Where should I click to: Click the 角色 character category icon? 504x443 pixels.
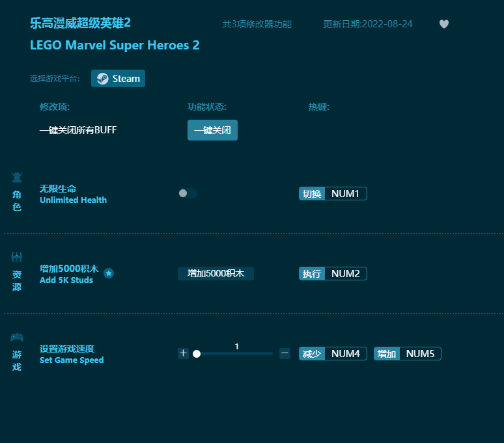coord(17,177)
